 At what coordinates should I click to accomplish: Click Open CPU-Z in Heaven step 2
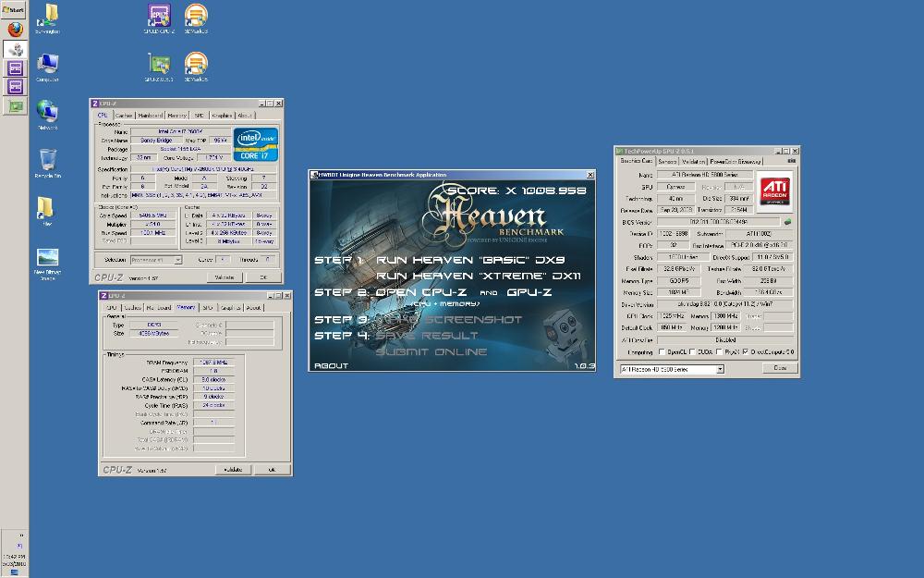tap(420, 292)
